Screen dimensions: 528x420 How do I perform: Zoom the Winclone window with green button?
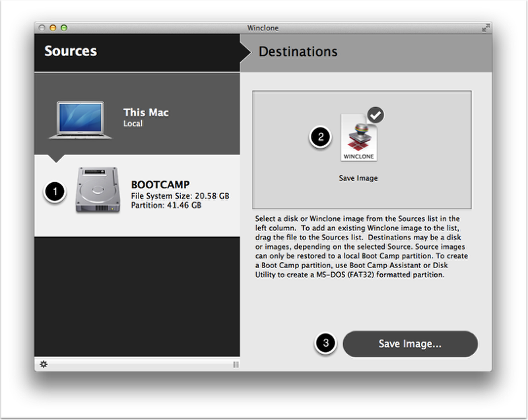(64, 28)
